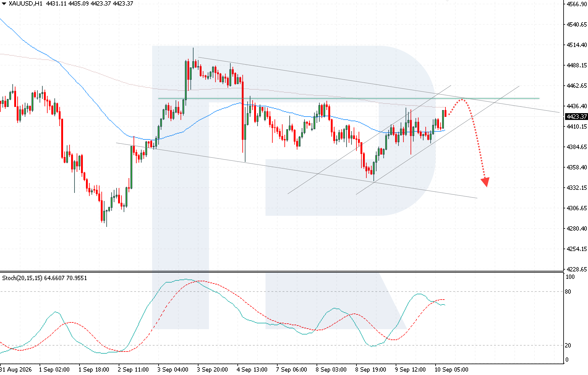Viewport: 588px width, 375px height.
Task: Click the 10 Sep 05:00 time label
Action: point(451,369)
